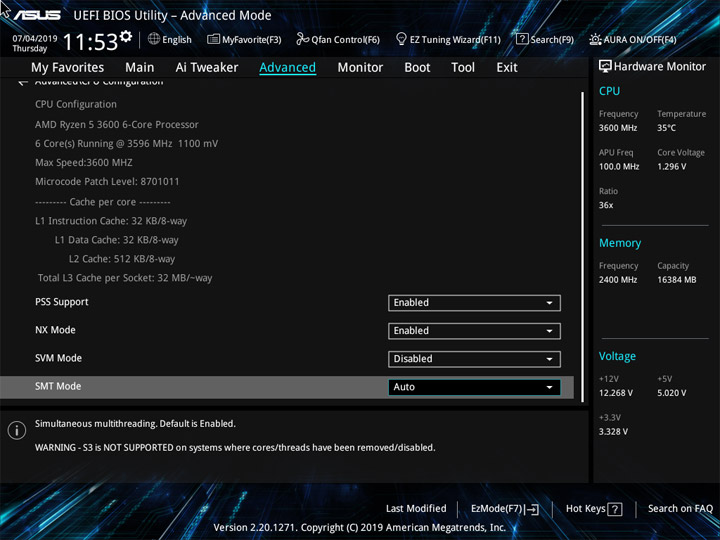Click the EzMode exit arrow icon
This screenshot has height=540, width=720.
click(532, 509)
